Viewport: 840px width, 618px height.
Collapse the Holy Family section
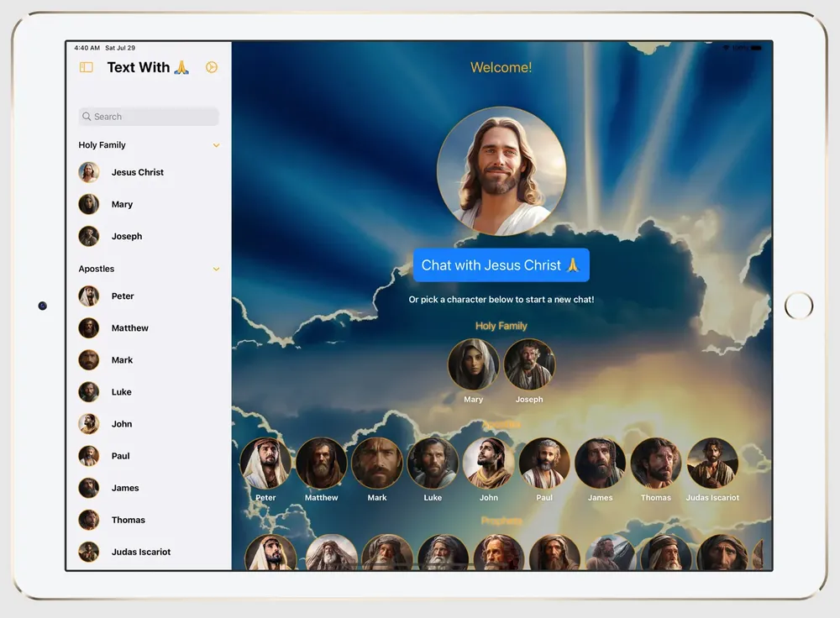pos(217,144)
